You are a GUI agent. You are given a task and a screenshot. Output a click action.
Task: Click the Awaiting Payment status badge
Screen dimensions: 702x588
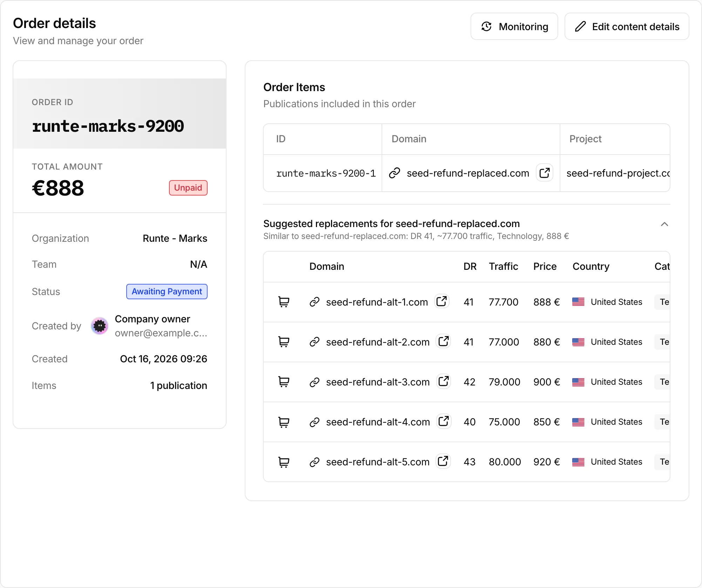pyautogui.click(x=167, y=292)
